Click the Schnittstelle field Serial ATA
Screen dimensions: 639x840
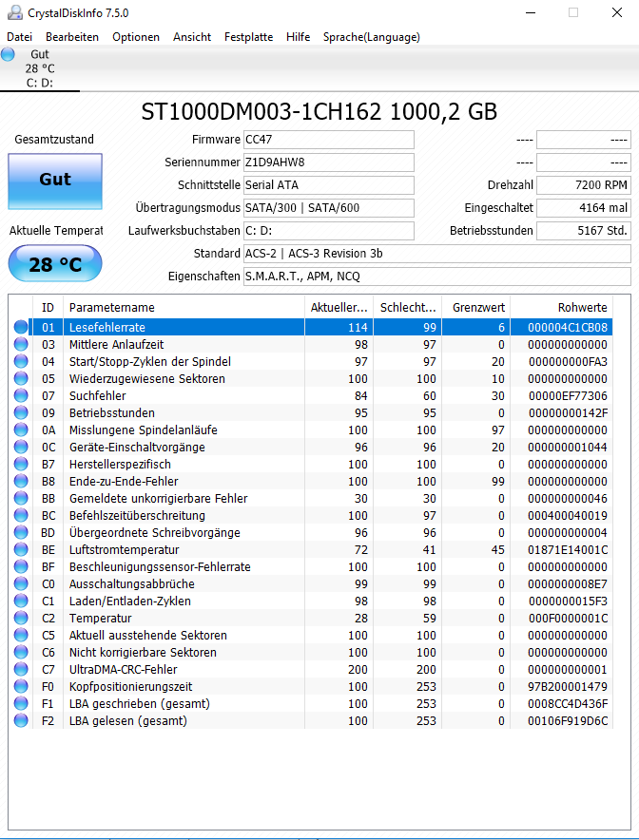(329, 185)
